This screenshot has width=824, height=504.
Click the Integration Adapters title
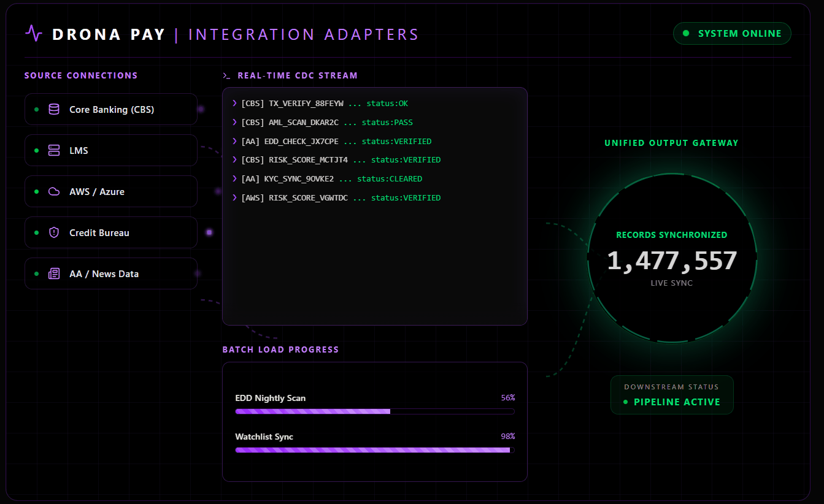pyautogui.click(x=304, y=34)
